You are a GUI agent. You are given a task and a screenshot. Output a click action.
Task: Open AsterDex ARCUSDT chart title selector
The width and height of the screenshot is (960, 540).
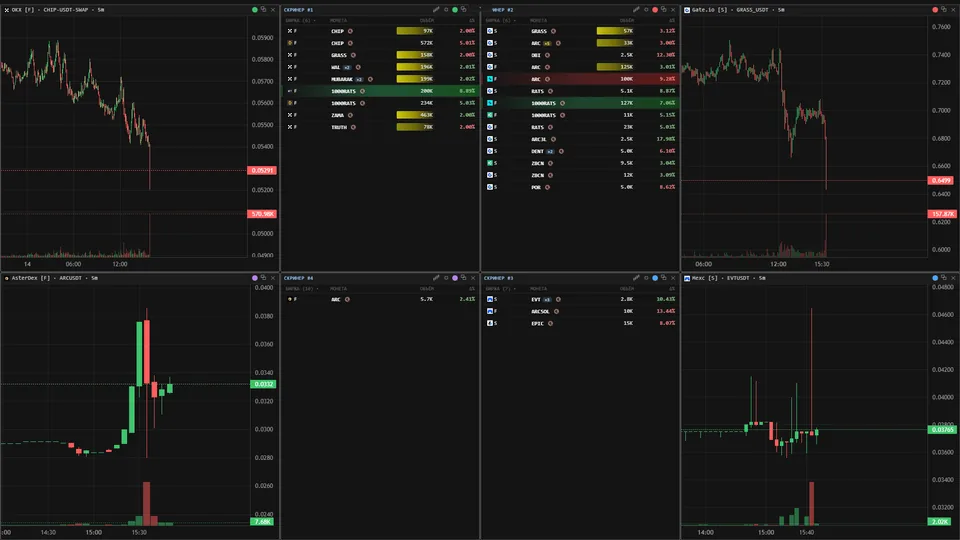[55, 278]
